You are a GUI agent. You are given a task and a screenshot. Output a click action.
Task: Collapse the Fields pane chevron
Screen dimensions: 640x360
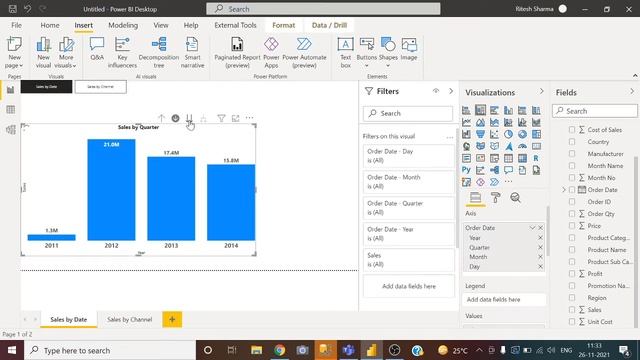(x=632, y=91)
